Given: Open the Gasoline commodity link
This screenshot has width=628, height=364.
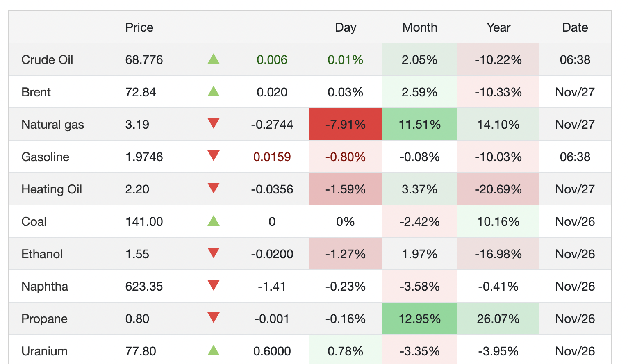Looking at the screenshot, I should click(x=45, y=157).
